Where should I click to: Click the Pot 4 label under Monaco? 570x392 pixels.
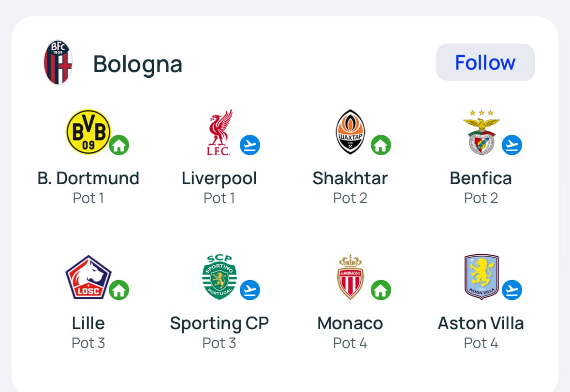pos(350,343)
